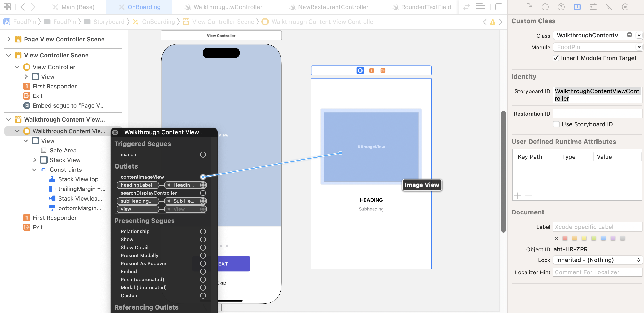Show the Quick Help inspector icon

point(561,7)
